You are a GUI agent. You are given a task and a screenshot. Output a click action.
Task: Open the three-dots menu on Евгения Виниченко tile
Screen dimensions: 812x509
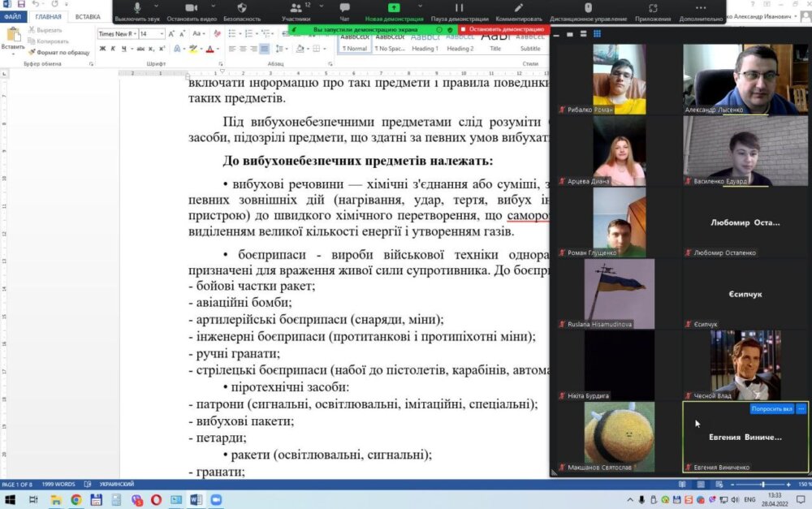pyautogui.click(x=801, y=409)
